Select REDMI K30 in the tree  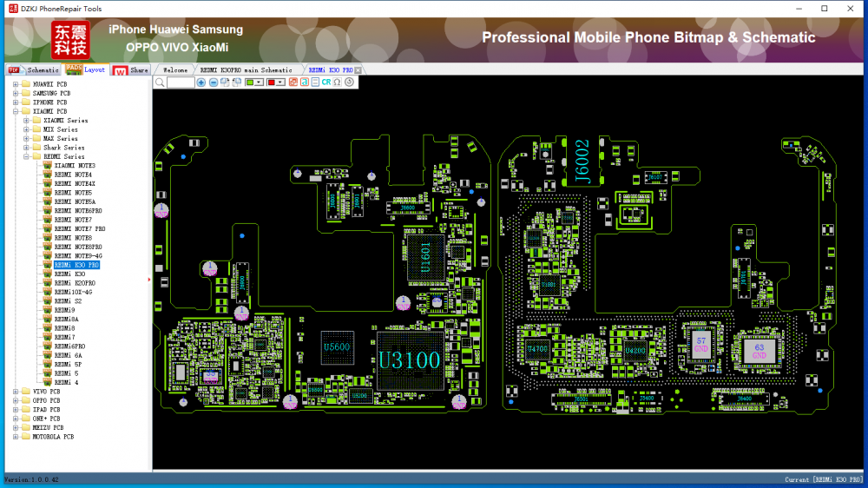click(69, 274)
